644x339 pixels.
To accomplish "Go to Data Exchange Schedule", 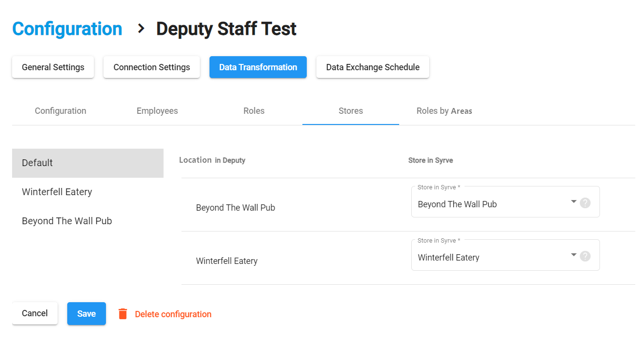I will pos(373,67).
